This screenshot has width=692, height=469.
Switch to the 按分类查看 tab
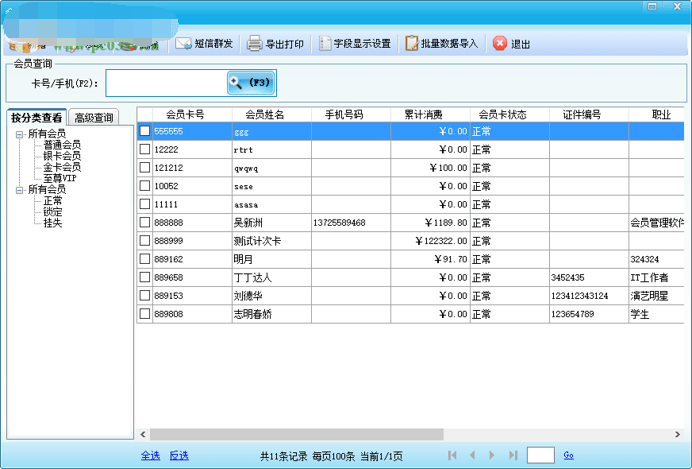[x=37, y=117]
